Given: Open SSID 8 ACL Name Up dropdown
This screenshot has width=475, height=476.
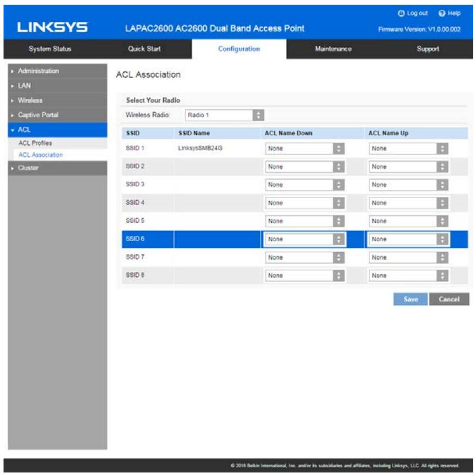Looking at the screenshot, I should pyautogui.click(x=408, y=276).
